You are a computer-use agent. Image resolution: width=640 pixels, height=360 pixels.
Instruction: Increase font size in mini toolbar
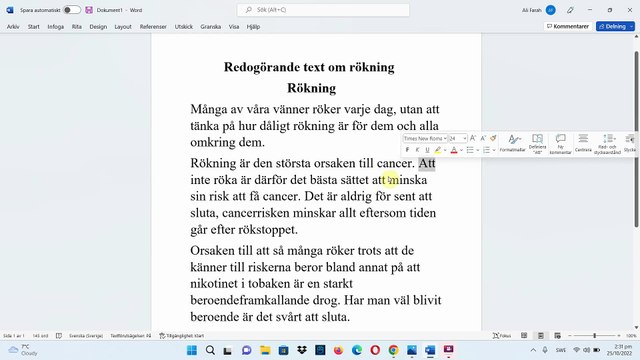tap(473, 138)
